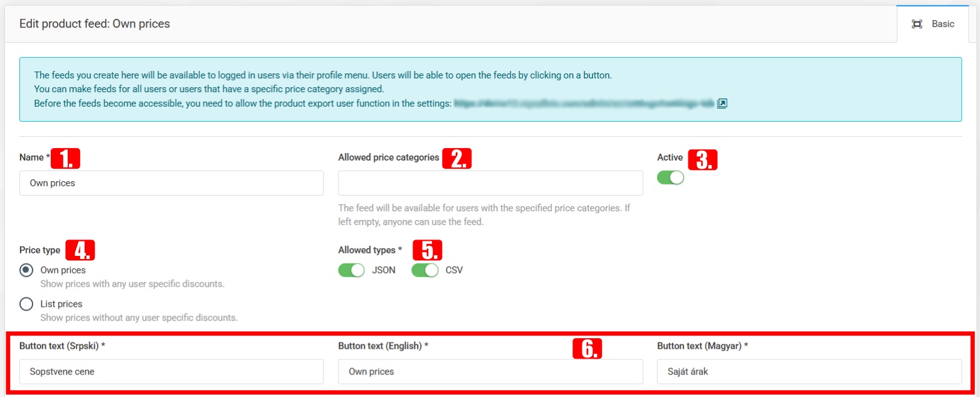Open the external link icon after settings URL

coord(722,103)
